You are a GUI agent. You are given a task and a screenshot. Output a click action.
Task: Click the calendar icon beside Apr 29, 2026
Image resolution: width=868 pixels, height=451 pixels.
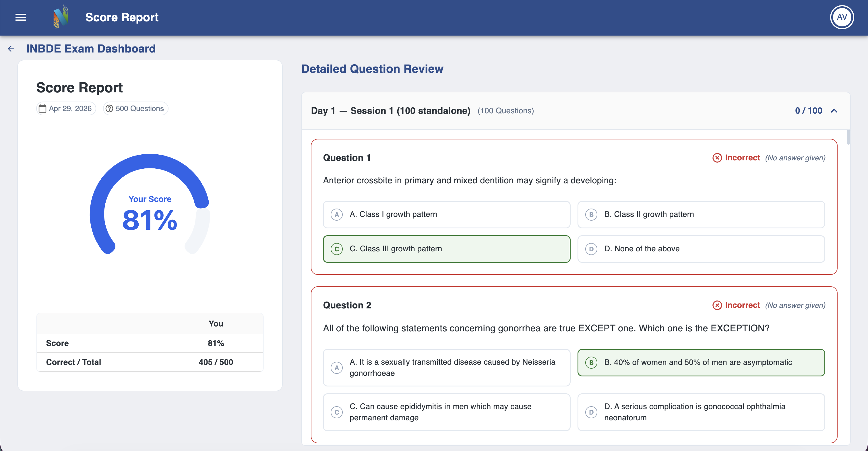(42, 108)
